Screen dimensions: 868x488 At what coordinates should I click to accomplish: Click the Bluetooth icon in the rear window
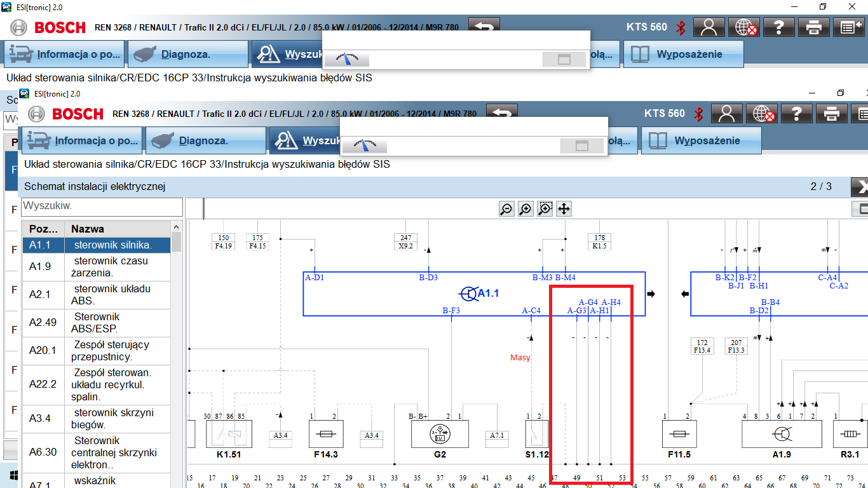tap(681, 27)
